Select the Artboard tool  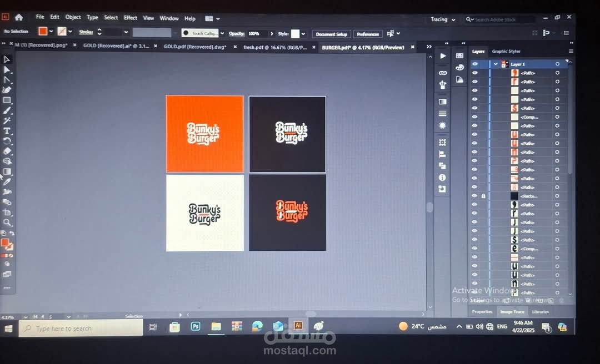[x=7, y=212]
